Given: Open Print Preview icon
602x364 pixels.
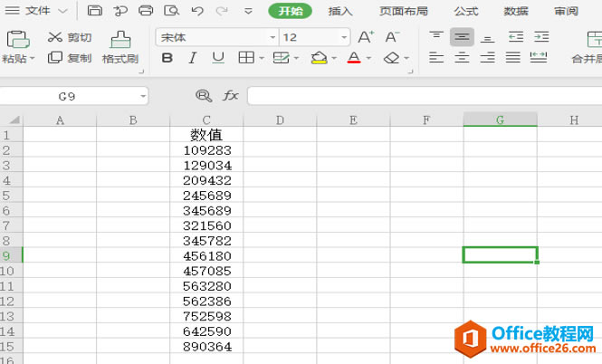Looking at the screenshot, I should click(x=171, y=10).
